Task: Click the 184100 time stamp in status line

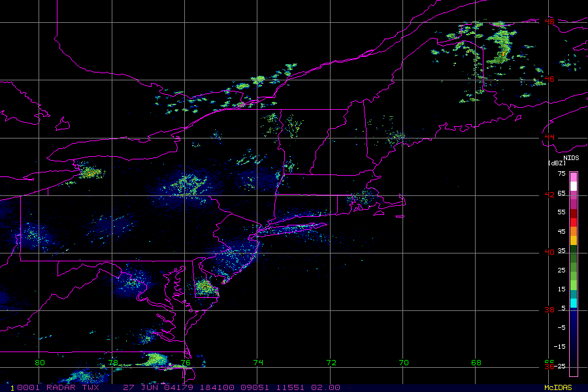Action: [x=217, y=387]
